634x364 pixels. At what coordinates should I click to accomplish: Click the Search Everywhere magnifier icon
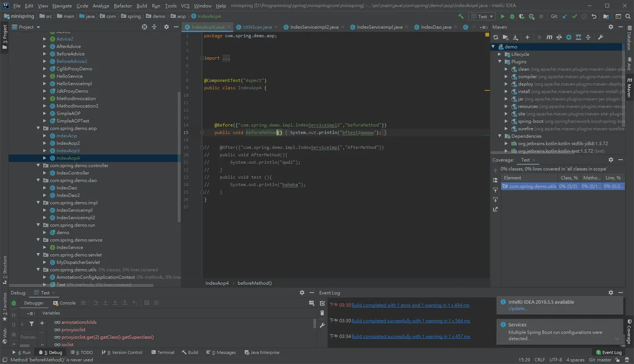[x=628, y=16]
